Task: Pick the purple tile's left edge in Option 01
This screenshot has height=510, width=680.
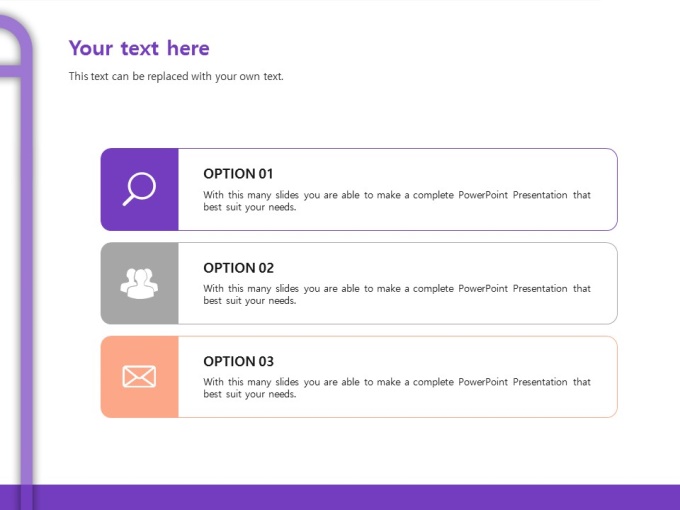Action: [x=104, y=189]
